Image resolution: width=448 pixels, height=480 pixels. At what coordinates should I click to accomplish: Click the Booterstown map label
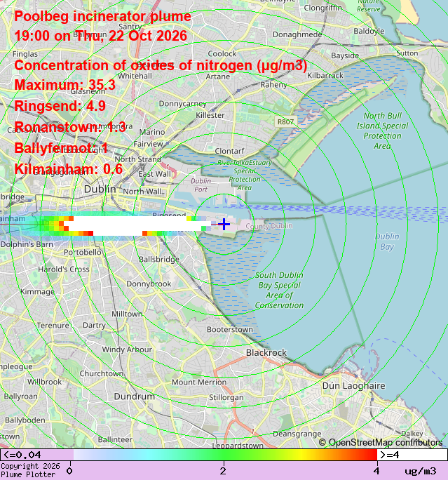coord(230,329)
